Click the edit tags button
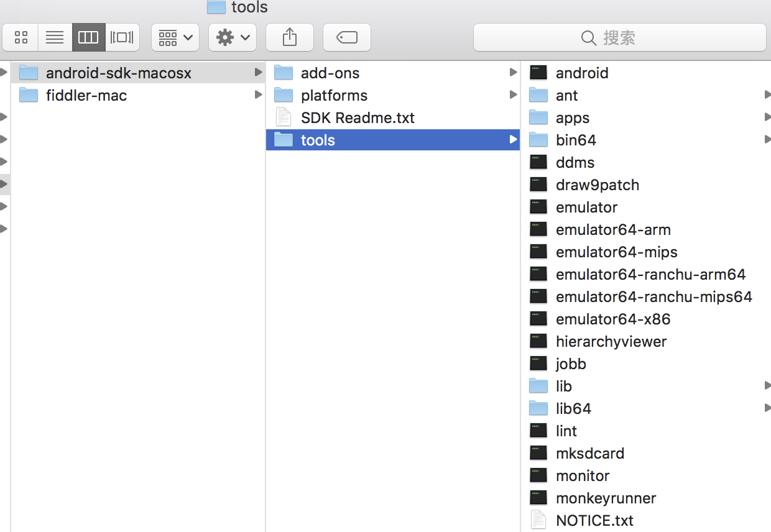The width and height of the screenshot is (771, 532). tap(347, 37)
